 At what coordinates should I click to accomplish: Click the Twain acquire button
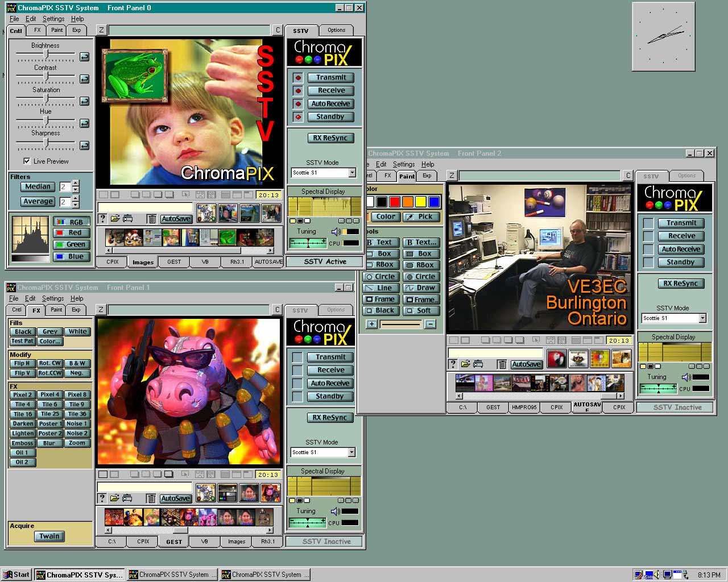pyautogui.click(x=49, y=536)
